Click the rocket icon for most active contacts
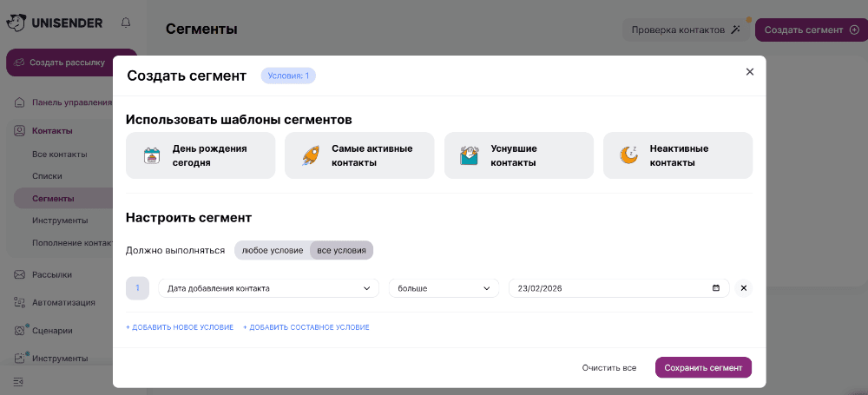Image resolution: width=868 pixels, height=395 pixels. point(311,155)
